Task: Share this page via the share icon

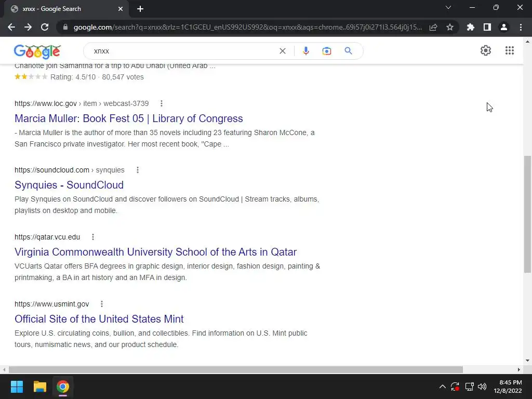Action: (x=433, y=27)
